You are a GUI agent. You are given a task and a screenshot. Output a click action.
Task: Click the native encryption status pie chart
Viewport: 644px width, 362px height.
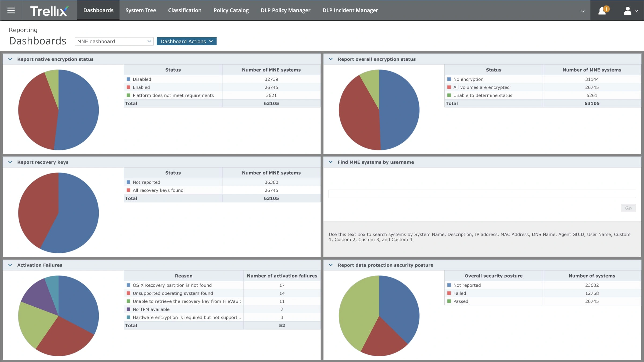click(x=58, y=110)
